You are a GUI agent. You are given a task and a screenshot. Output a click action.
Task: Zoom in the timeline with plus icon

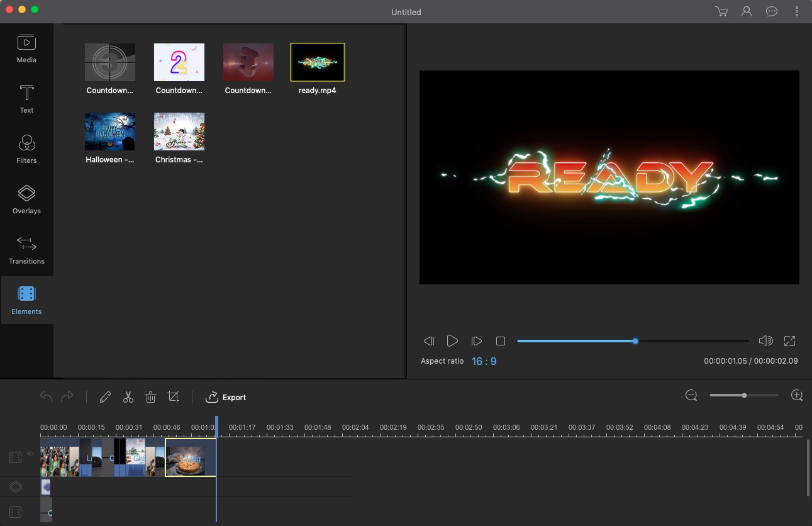(x=797, y=395)
